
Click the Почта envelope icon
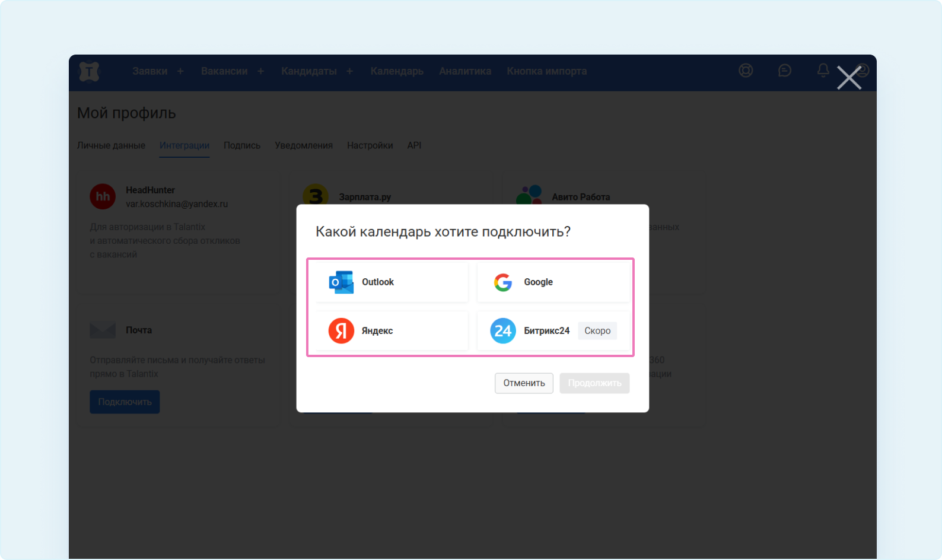point(103,330)
